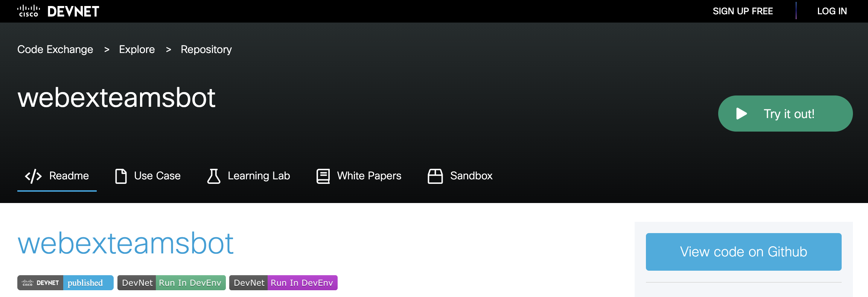Screen dimensions: 868x297
Task: Click the purple Run In DevEnv badge
Action: [283, 283]
